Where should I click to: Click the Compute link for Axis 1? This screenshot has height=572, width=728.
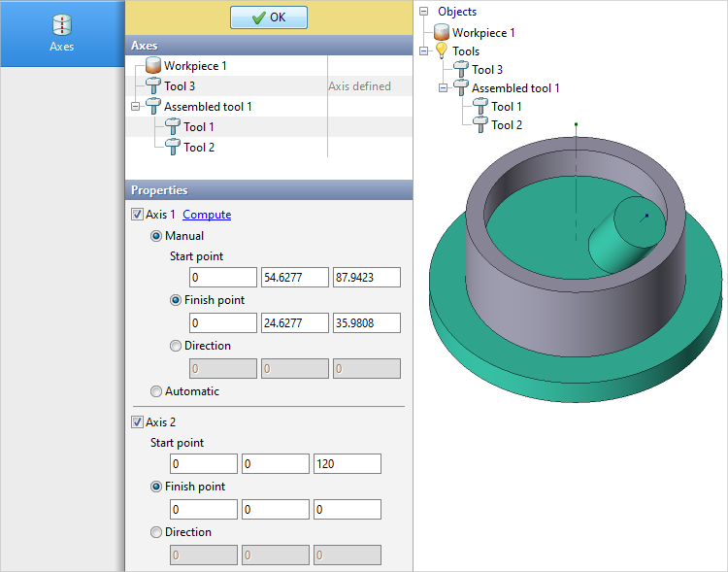click(207, 215)
